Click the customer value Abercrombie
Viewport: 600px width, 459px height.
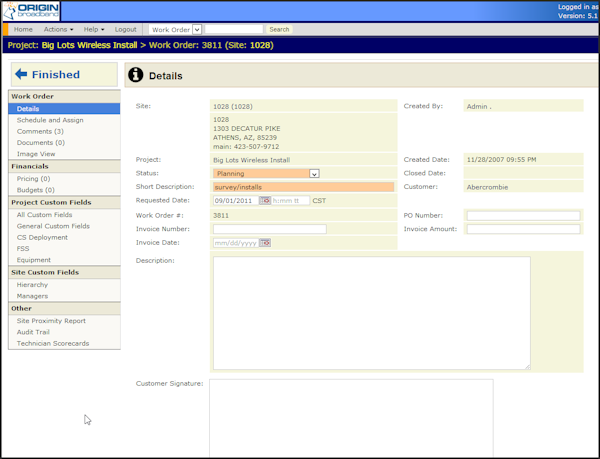tap(487, 187)
